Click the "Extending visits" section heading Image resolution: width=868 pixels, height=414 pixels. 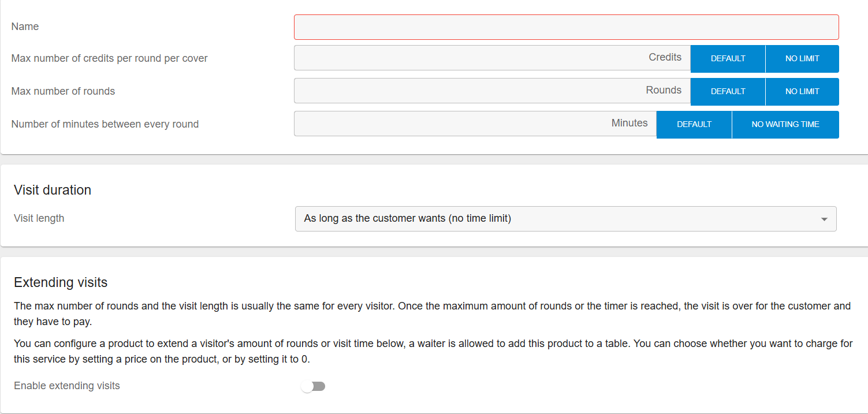[61, 282]
